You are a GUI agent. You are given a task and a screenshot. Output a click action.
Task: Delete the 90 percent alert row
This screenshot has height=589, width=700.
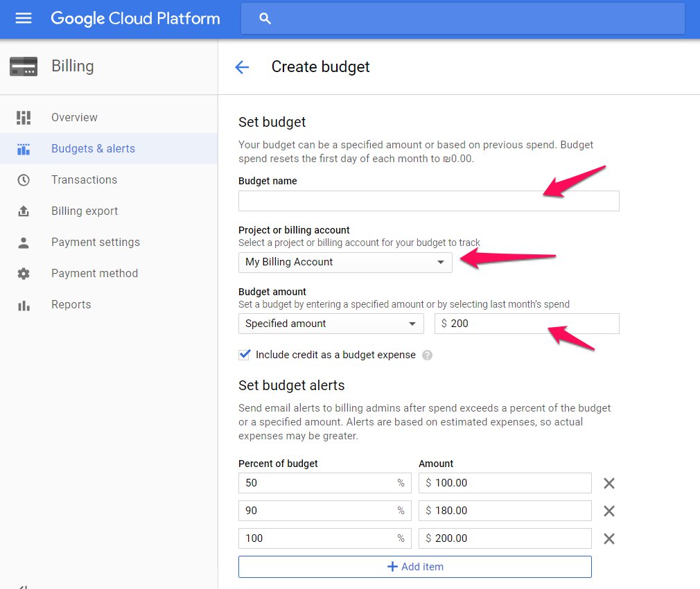pyautogui.click(x=609, y=511)
